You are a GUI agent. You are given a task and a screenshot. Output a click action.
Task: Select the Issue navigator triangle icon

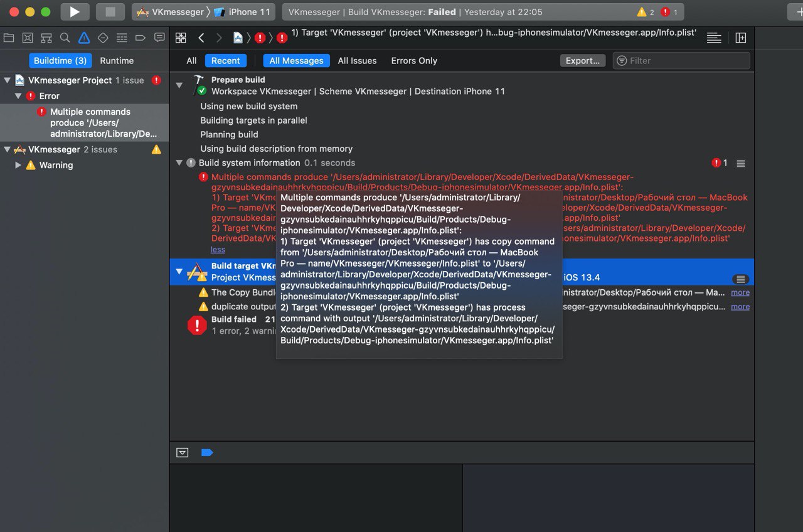coord(84,38)
